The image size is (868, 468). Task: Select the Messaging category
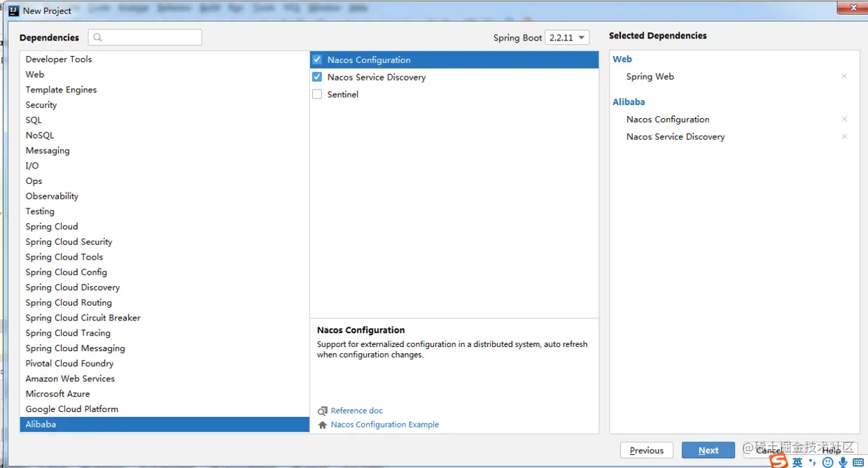click(x=164, y=150)
